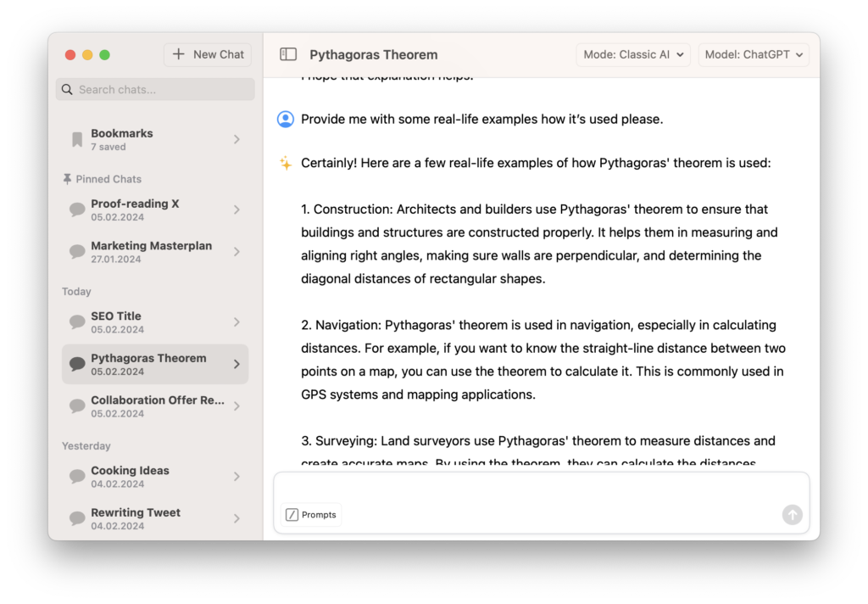This screenshot has height=604, width=868.
Task: Click the green zoom window button
Action: pos(104,55)
